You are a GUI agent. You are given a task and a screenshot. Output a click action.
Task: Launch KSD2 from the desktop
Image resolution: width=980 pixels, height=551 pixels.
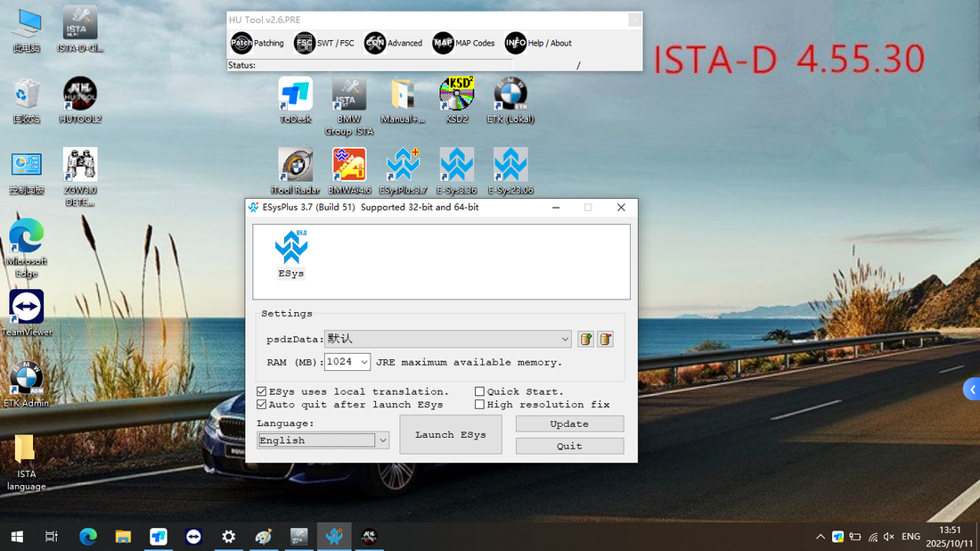click(456, 101)
